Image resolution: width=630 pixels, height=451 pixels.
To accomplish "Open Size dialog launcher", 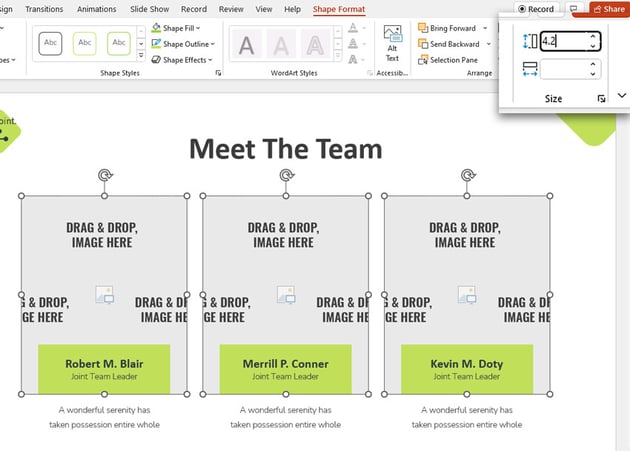I will pos(601,99).
